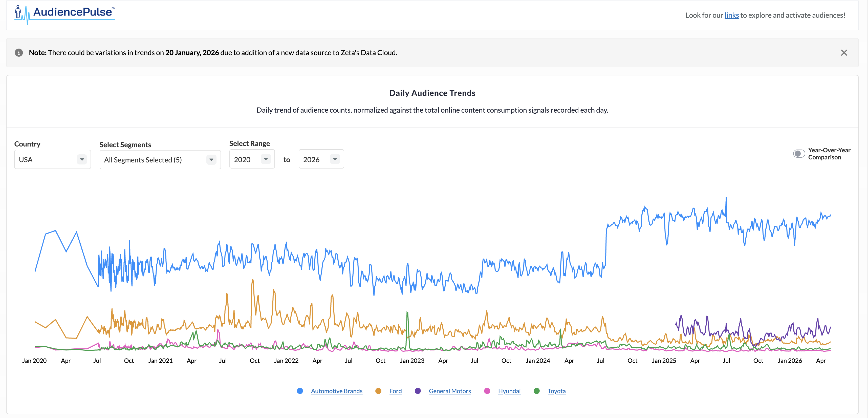Image resolution: width=868 pixels, height=418 pixels.
Task: Dismiss the note banner with the X
Action: click(x=844, y=53)
